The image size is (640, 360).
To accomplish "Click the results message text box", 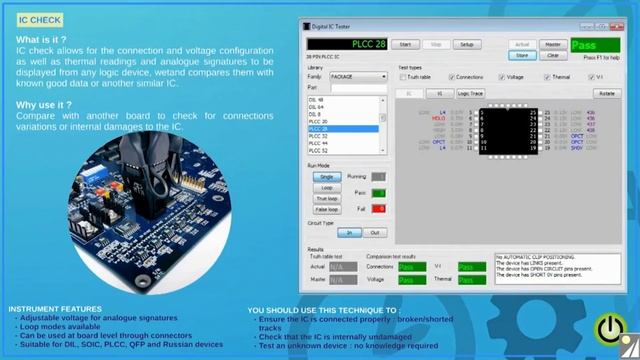I will tap(558, 269).
